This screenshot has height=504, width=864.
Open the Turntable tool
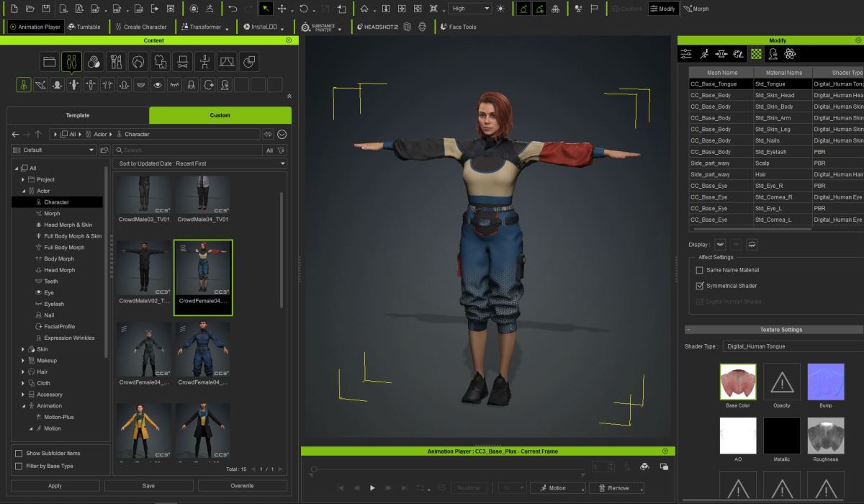point(84,27)
